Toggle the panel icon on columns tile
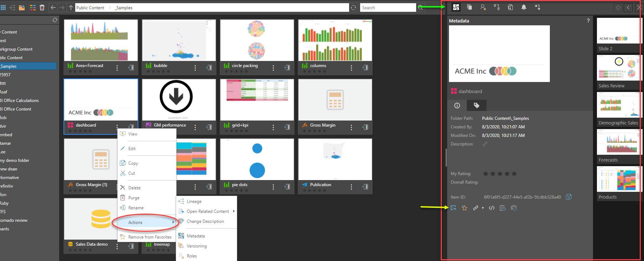 tap(365, 67)
